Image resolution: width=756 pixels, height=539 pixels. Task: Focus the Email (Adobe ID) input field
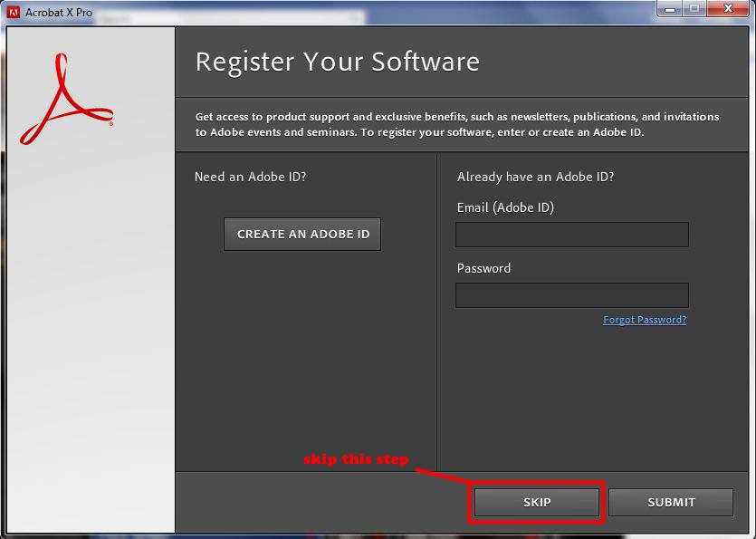tap(572, 235)
